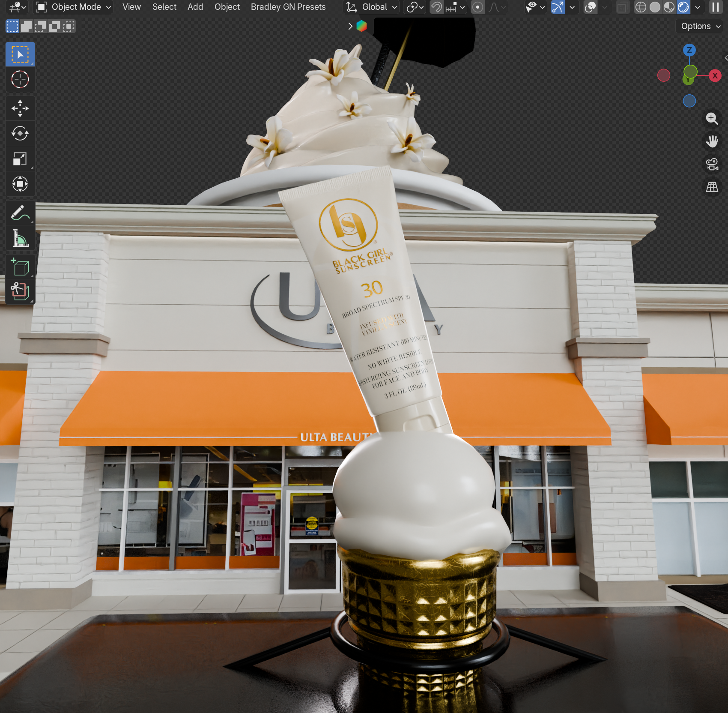This screenshot has height=713, width=728.
Task: Click the blue Z axis gizmo handle
Action: (x=689, y=50)
